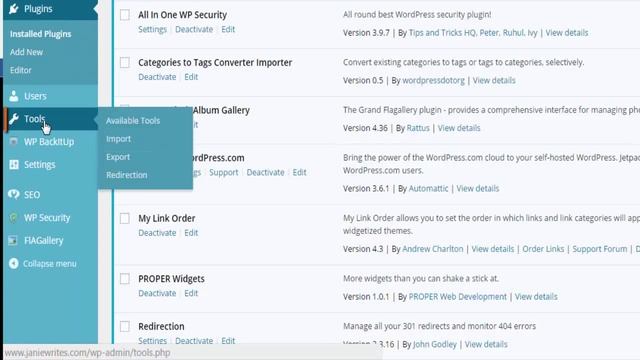The width and height of the screenshot is (640, 360).
Task: Open Add New under Plugins
Action: click(x=26, y=52)
